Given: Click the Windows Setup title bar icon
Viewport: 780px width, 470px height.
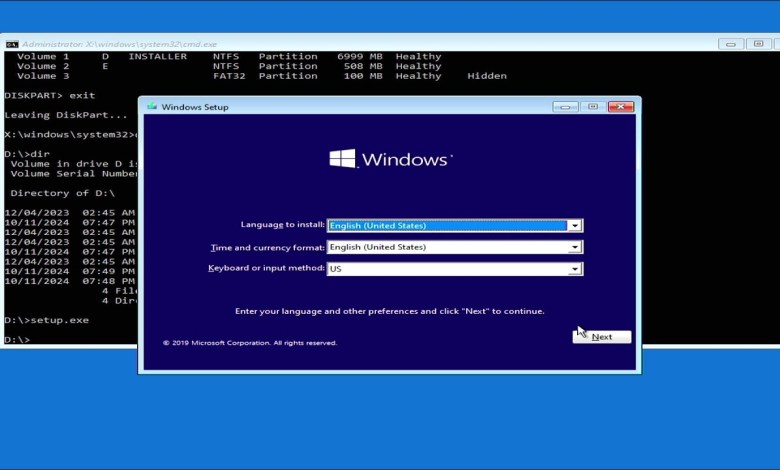Looking at the screenshot, I should (x=152, y=106).
